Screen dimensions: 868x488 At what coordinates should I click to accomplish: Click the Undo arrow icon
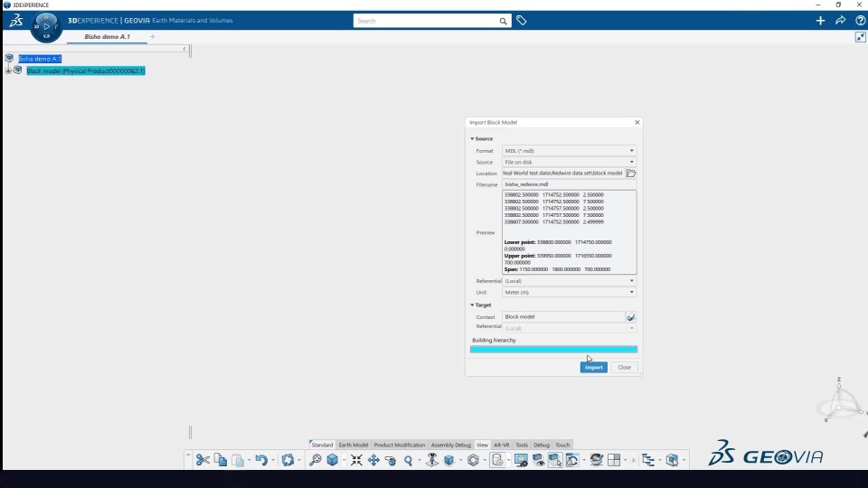click(261, 460)
